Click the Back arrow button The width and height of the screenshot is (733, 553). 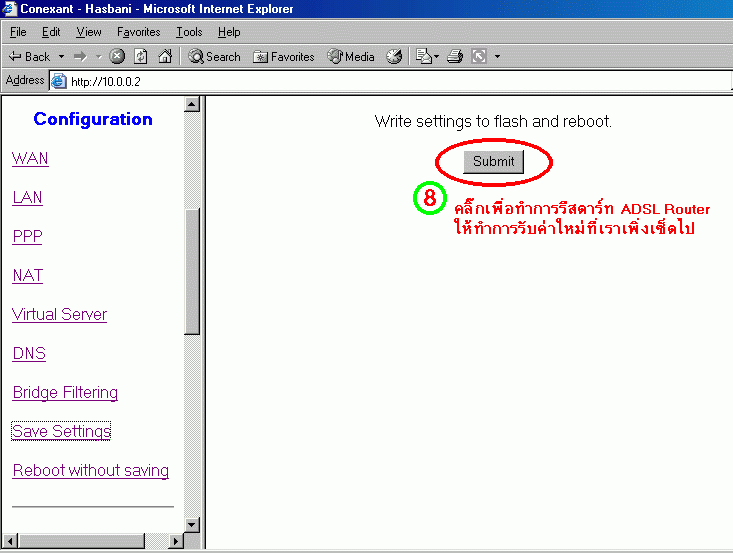[29, 57]
